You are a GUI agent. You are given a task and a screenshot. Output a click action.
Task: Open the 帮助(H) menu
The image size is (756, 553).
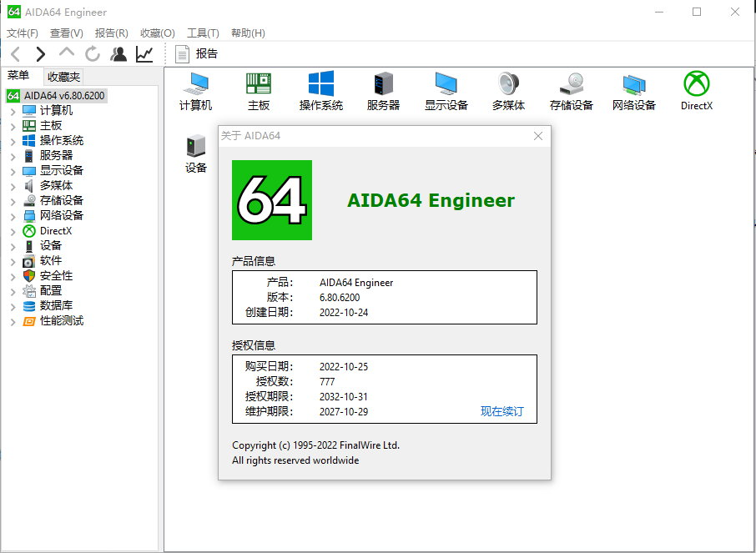tap(248, 33)
